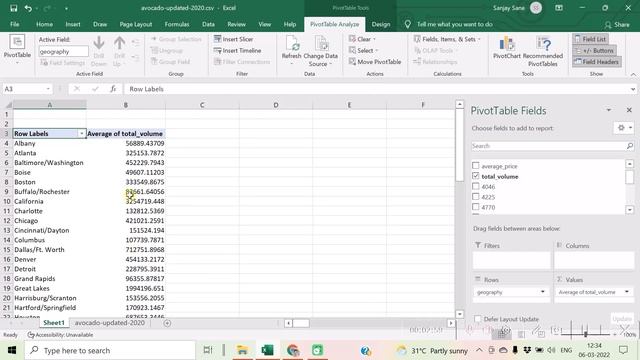Screen dimensions: 640x360
Task: Click the Save icon in the title bar
Action: [13, 8]
